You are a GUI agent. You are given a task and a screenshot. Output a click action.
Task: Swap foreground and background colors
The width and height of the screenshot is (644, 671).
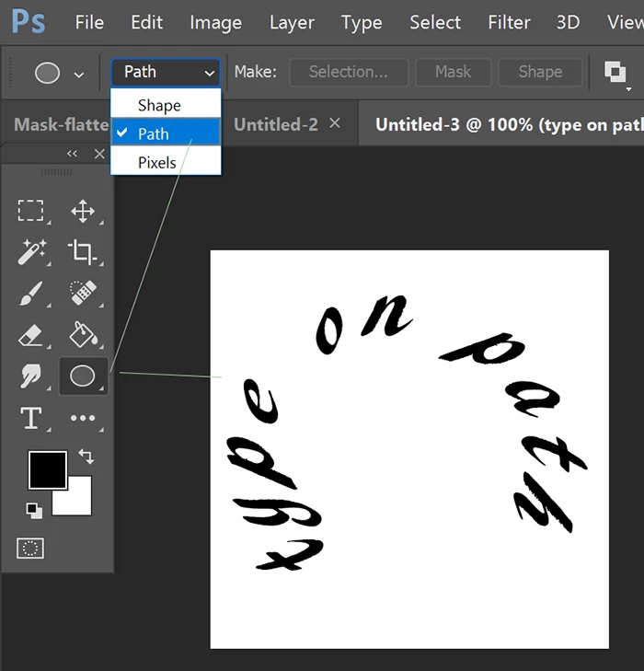coord(86,457)
